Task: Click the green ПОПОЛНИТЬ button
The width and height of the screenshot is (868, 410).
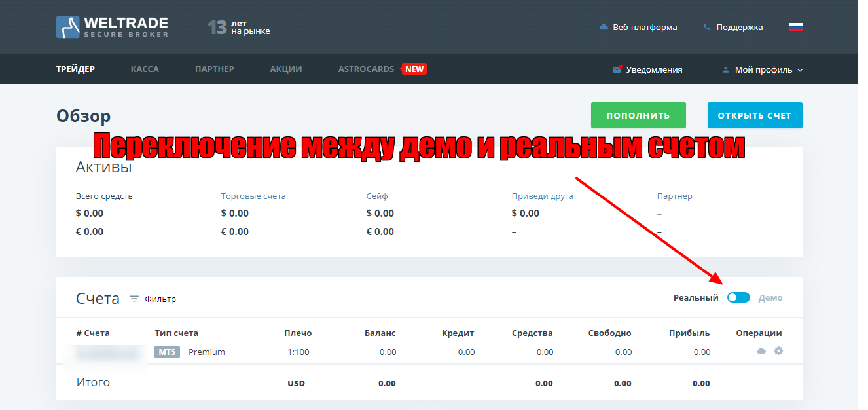Action: (638, 115)
